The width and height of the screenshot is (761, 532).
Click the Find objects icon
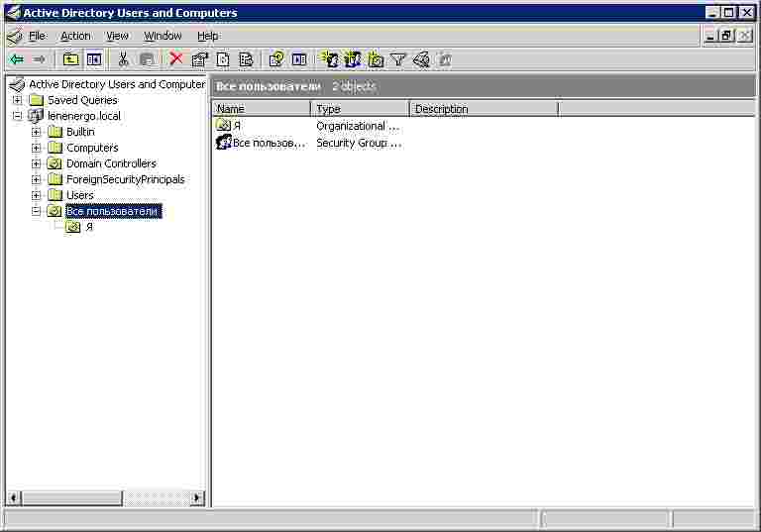421,59
